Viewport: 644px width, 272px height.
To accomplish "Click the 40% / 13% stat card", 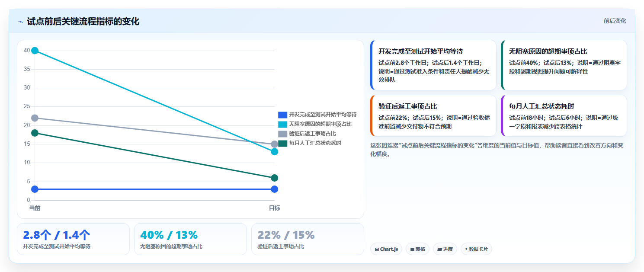I will pos(190,239).
